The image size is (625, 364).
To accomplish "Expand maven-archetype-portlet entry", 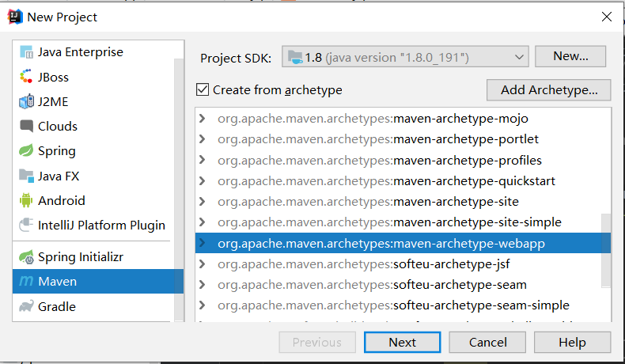I will point(203,139).
